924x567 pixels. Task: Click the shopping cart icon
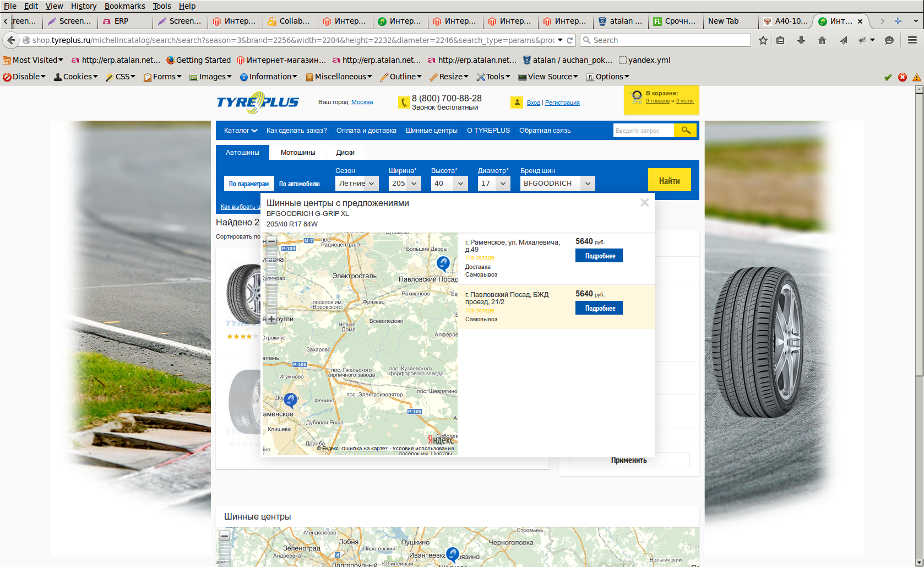coord(637,97)
